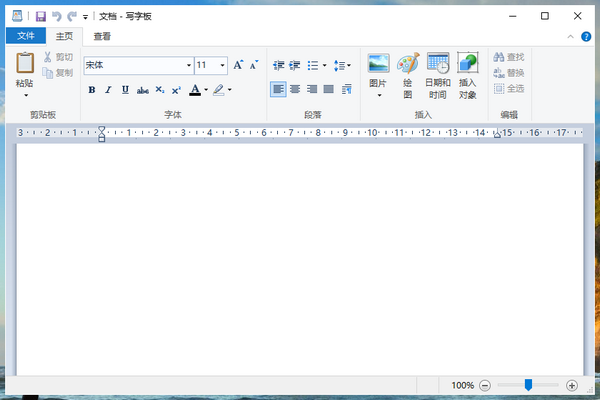Toggle italic formatting

[108, 90]
